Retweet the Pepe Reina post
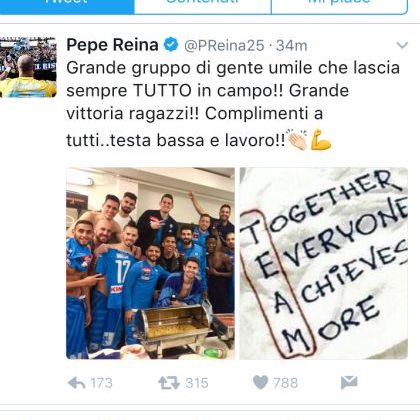 [169, 383]
